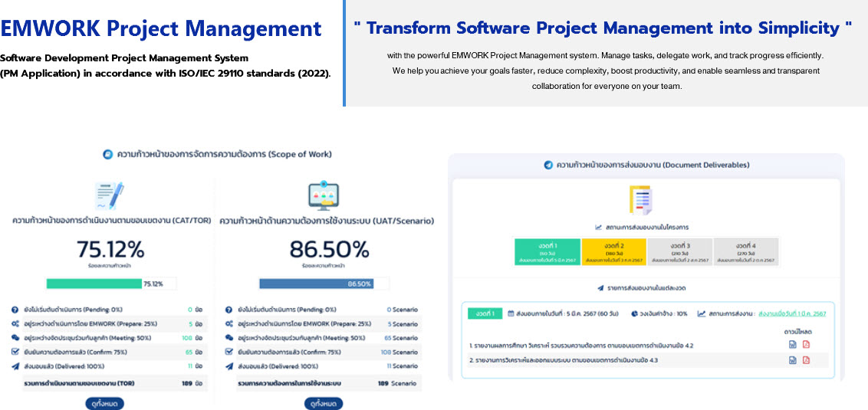Image resolution: width=868 pixels, height=410 pixels.
Task: Click the green 108 count in TOR list
Action: pos(186,337)
